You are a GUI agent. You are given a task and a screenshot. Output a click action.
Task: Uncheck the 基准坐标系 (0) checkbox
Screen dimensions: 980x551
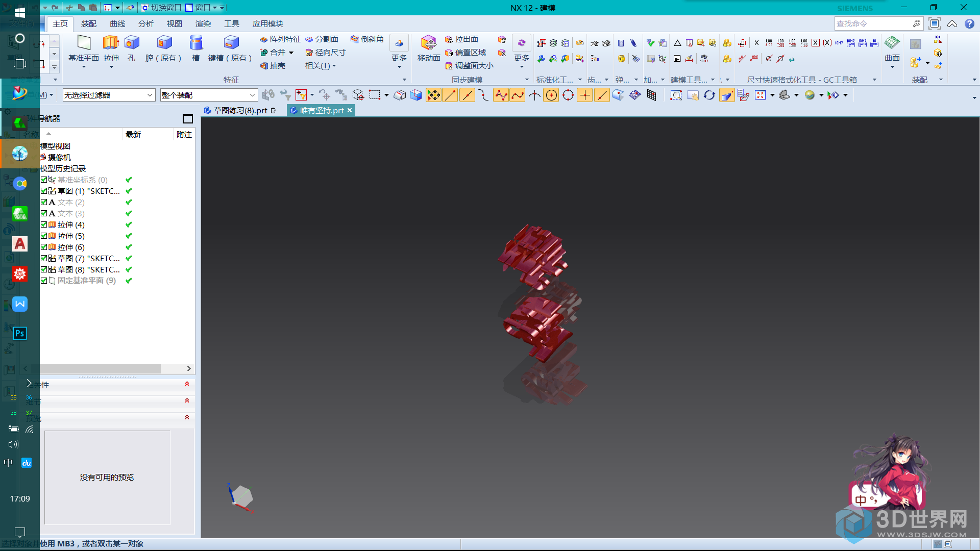[44, 180]
